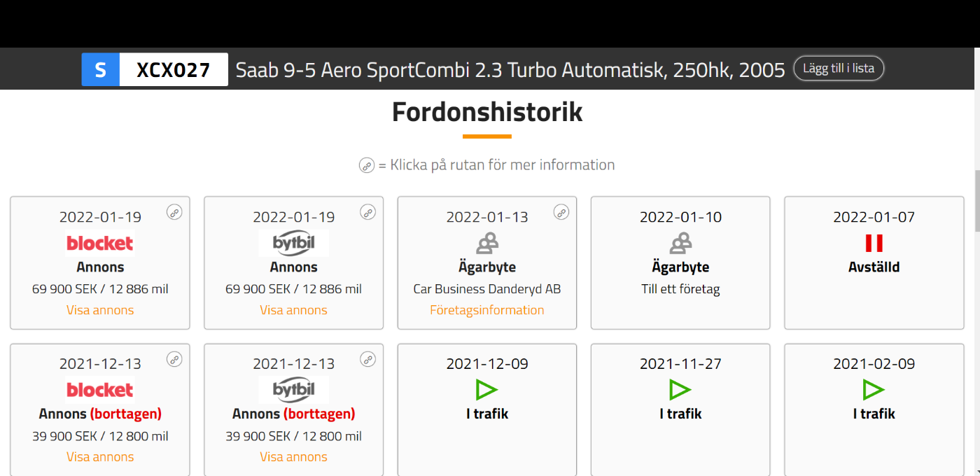The image size is (980, 476).
Task: Click Lägg till i lista button
Action: (839, 69)
